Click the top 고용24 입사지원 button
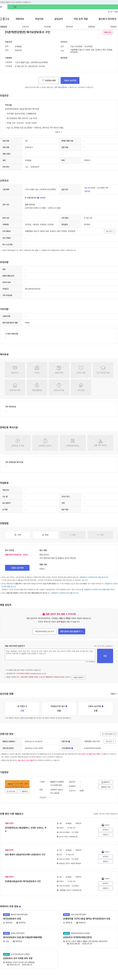 click(70, 80)
